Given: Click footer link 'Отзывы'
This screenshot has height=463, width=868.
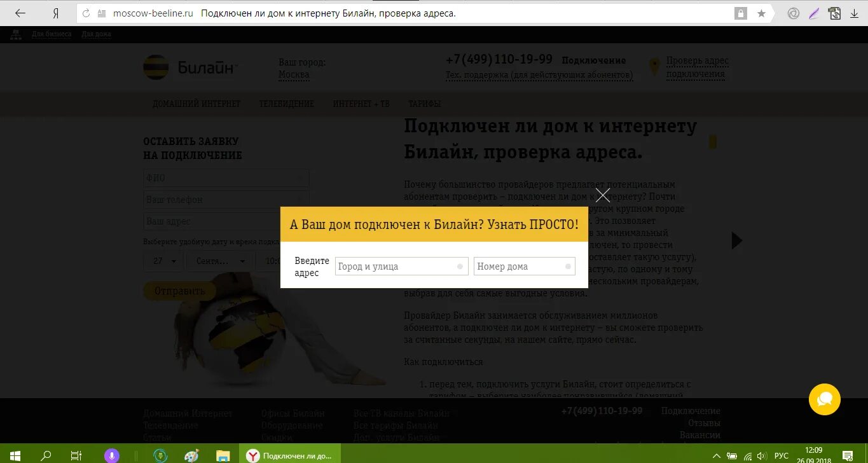Looking at the screenshot, I should 704,423.
